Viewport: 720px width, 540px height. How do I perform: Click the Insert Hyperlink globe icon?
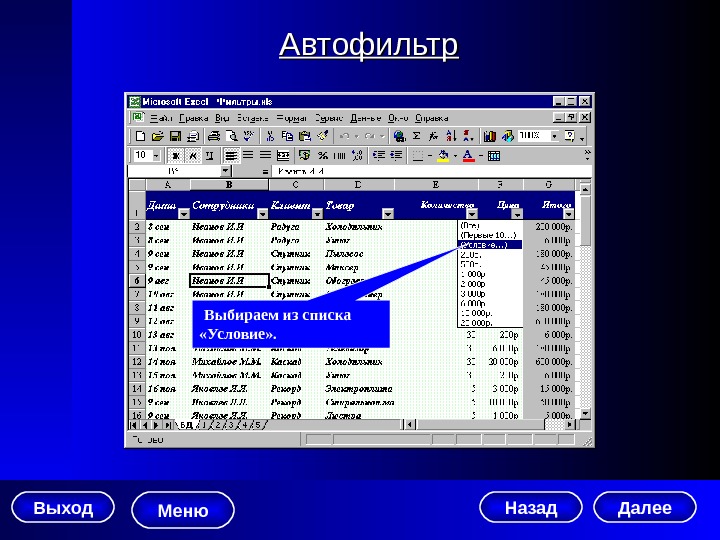pos(399,136)
